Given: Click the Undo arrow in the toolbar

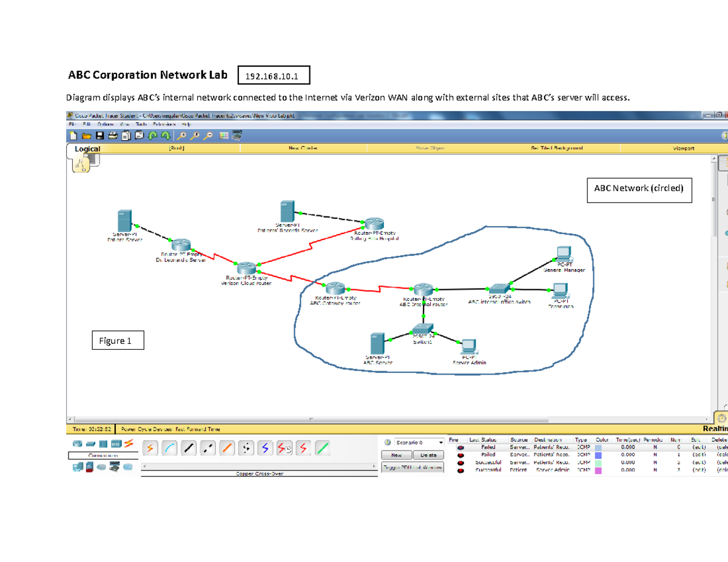Looking at the screenshot, I should (x=152, y=136).
